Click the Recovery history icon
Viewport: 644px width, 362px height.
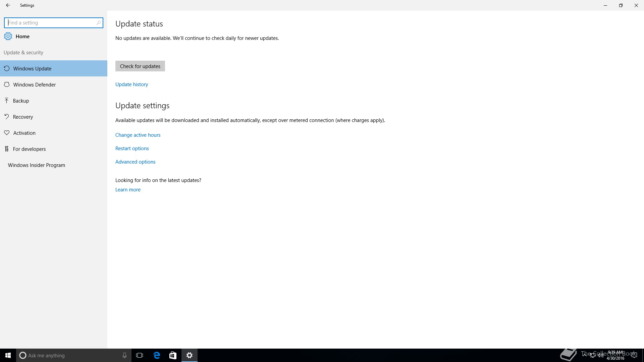[7, 117]
